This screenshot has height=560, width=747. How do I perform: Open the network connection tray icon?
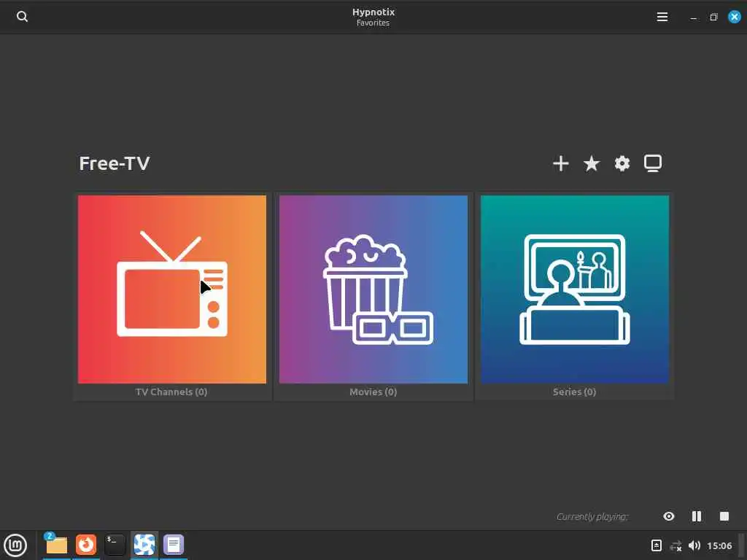(x=676, y=545)
